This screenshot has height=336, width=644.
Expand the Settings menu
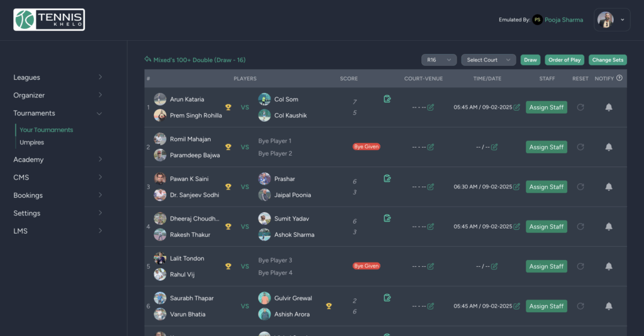click(57, 214)
